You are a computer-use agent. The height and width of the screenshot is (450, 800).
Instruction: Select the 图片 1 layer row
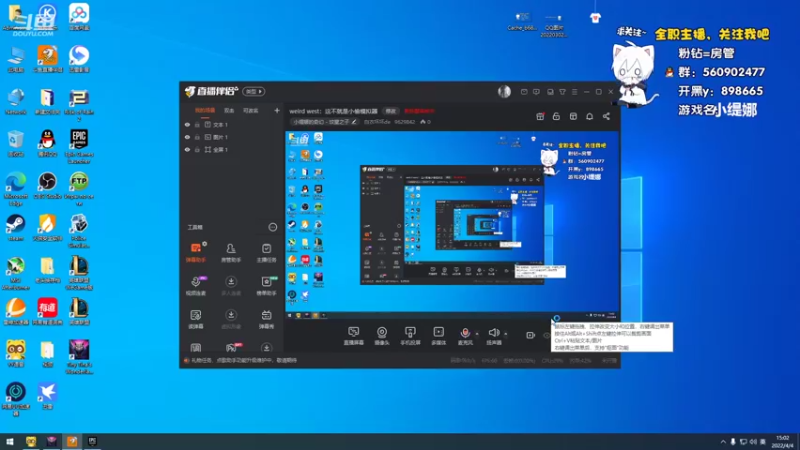coord(232,137)
